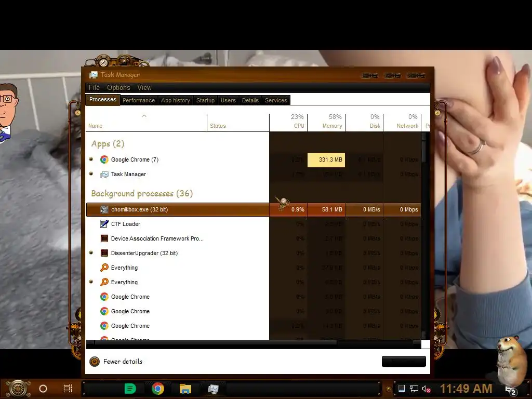Image resolution: width=532 pixels, height=399 pixels.
Task: Click the network tray icon
Action: pyautogui.click(x=414, y=389)
